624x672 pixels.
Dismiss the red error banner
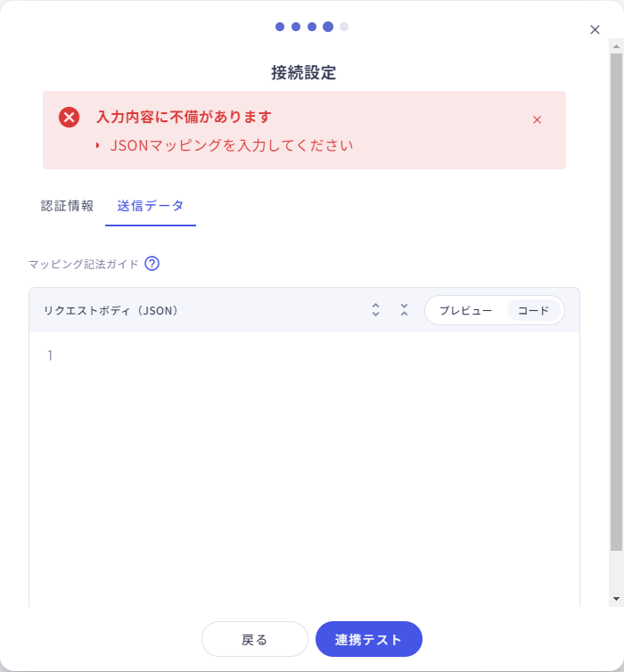point(537,119)
